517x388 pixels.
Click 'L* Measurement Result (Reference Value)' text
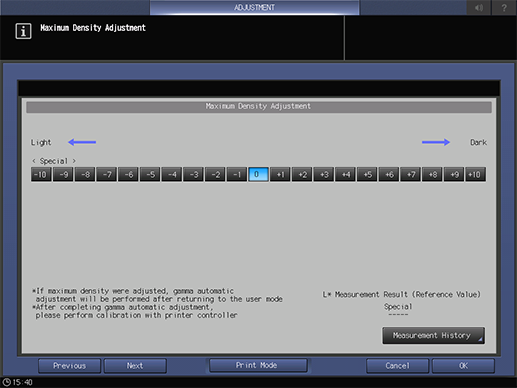click(402, 294)
